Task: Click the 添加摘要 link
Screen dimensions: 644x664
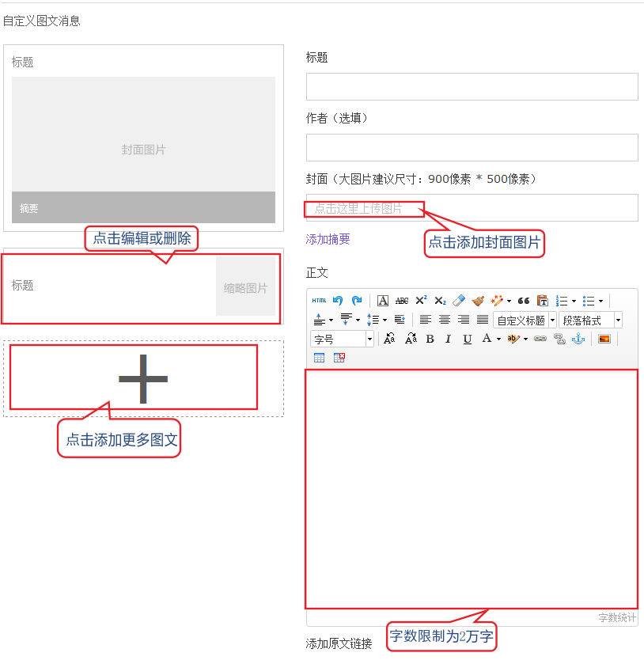Action: coord(328,240)
